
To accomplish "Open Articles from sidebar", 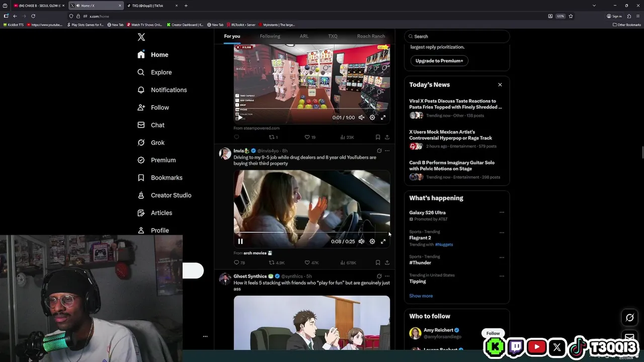I will pyautogui.click(x=154, y=213).
